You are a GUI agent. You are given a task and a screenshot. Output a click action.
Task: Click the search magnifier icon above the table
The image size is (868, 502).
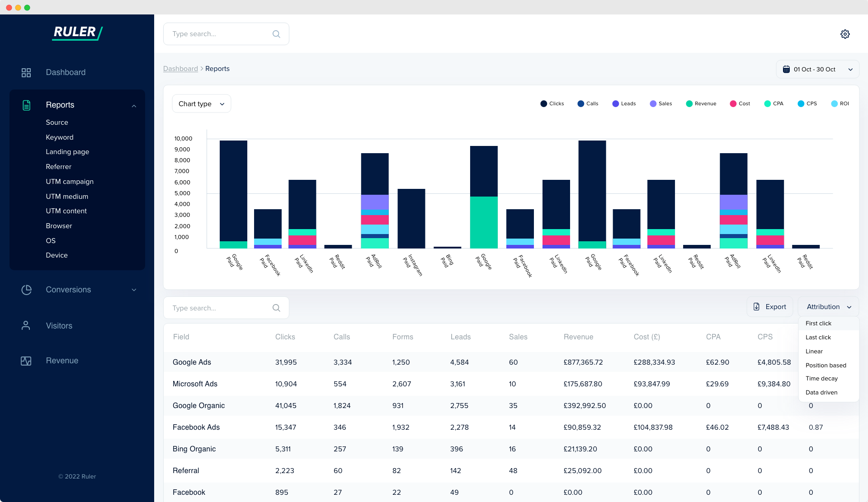click(x=276, y=308)
